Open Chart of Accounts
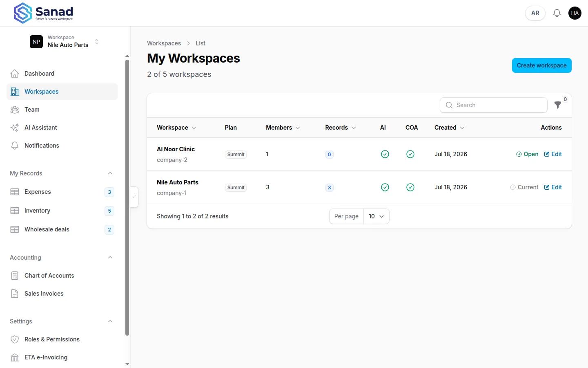Image resolution: width=588 pixels, height=368 pixels. tap(62, 276)
